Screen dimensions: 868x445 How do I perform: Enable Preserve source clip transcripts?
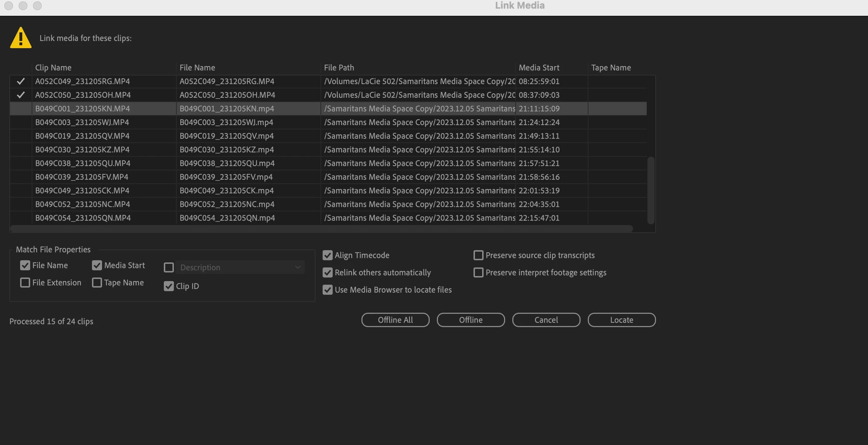[x=478, y=255]
